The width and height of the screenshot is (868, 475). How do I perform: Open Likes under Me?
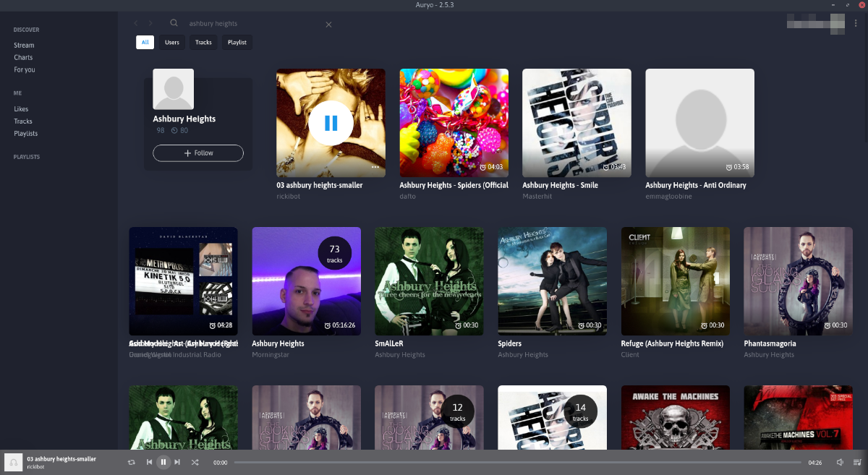coord(21,109)
